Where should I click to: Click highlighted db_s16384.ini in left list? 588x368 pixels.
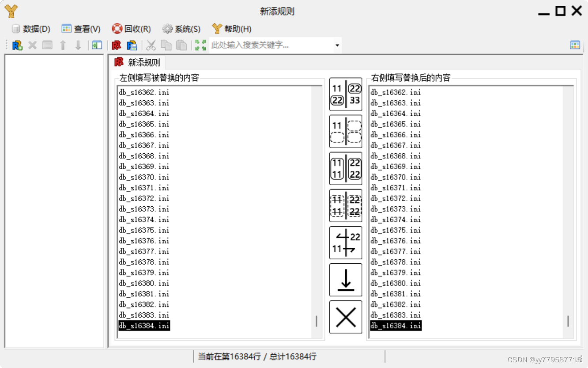point(144,326)
